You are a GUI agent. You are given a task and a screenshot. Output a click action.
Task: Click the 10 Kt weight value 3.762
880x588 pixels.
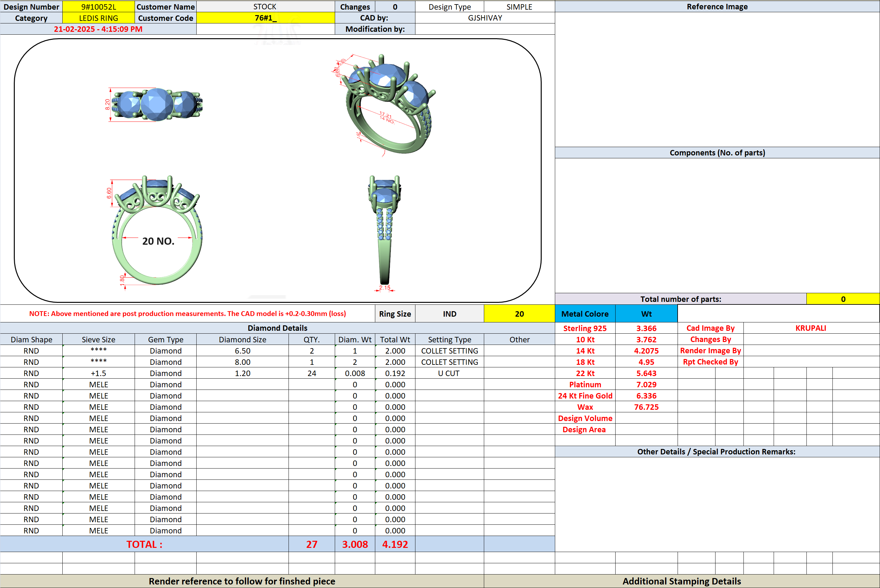pyautogui.click(x=646, y=339)
